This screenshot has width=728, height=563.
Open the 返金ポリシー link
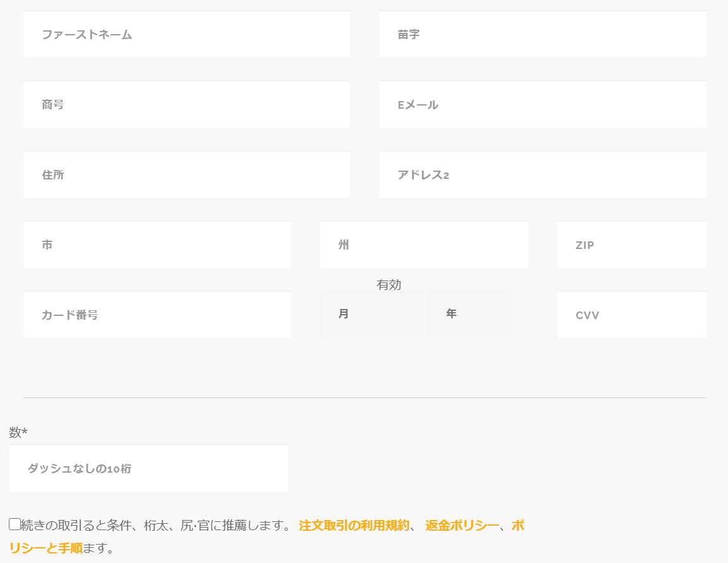pyautogui.click(x=462, y=526)
